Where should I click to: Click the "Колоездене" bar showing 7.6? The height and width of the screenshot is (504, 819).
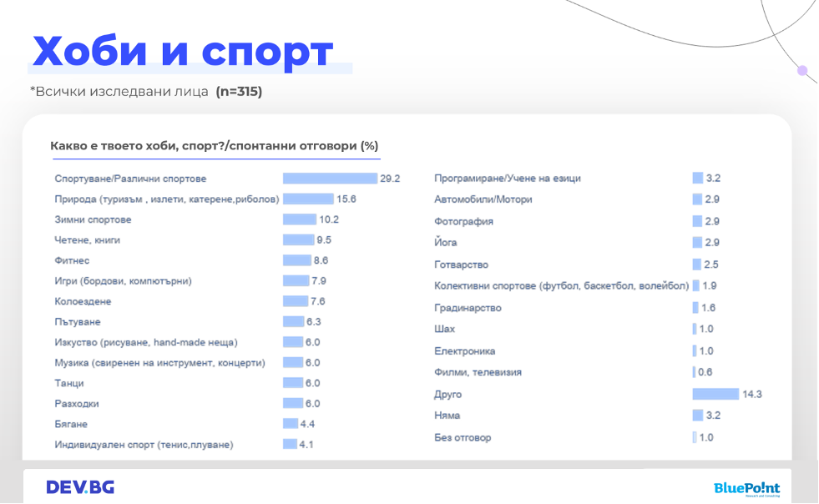(295, 301)
